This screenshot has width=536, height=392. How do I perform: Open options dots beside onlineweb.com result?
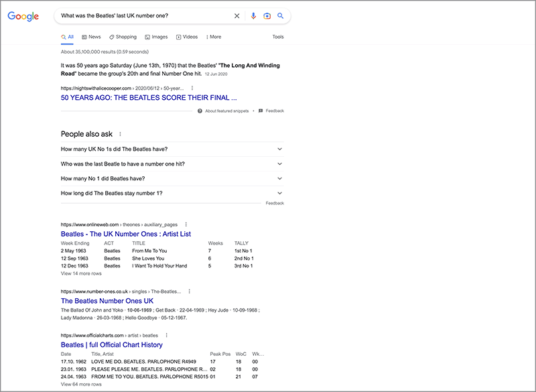coord(186,224)
